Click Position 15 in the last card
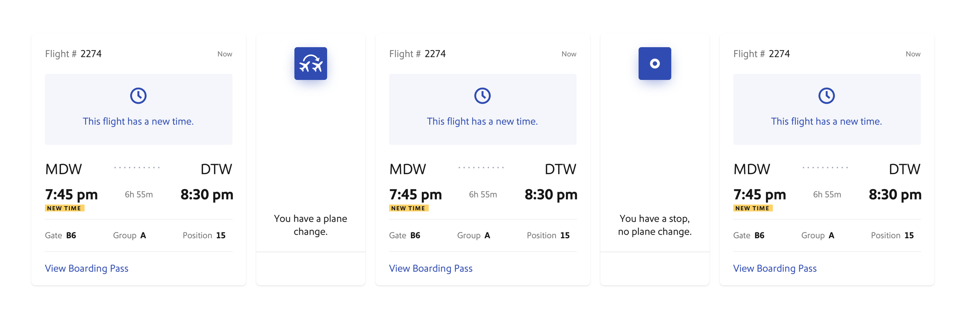 pyautogui.click(x=892, y=236)
